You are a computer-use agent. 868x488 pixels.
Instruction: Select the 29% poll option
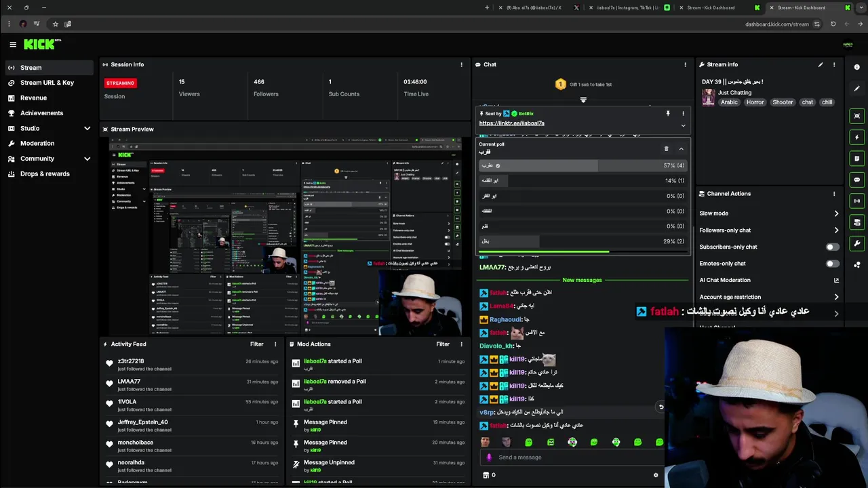pyautogui.click(x=583, y=241)
